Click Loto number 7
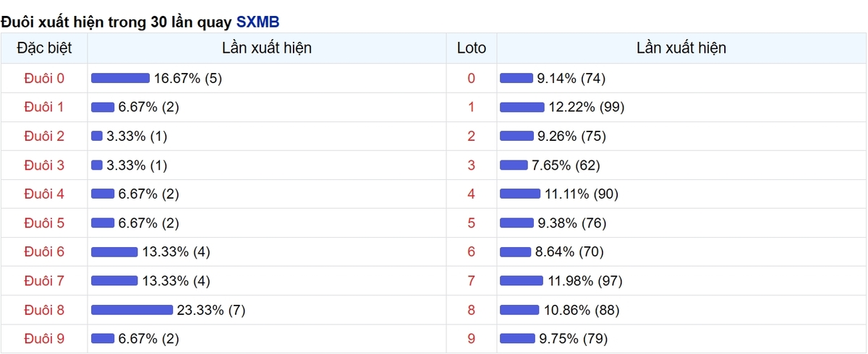This screenshot has width=868, height=354. [472, 280]
